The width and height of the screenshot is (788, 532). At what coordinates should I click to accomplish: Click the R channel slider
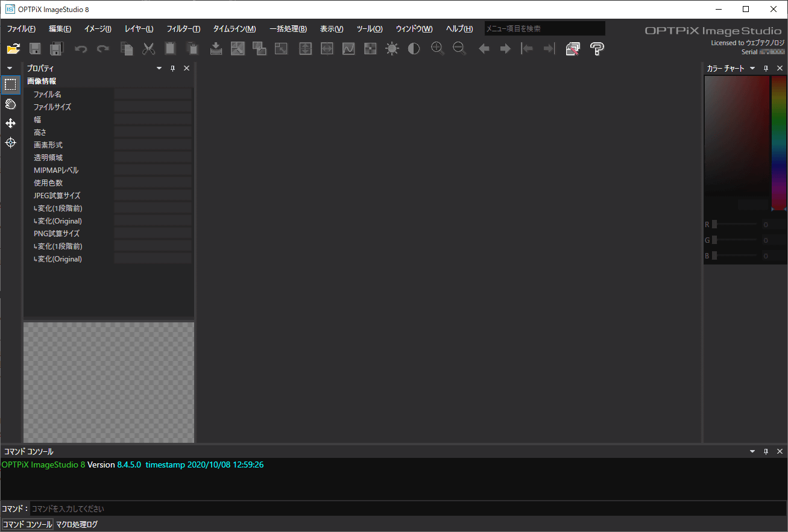pyautogui.click(x=734, y=224)
